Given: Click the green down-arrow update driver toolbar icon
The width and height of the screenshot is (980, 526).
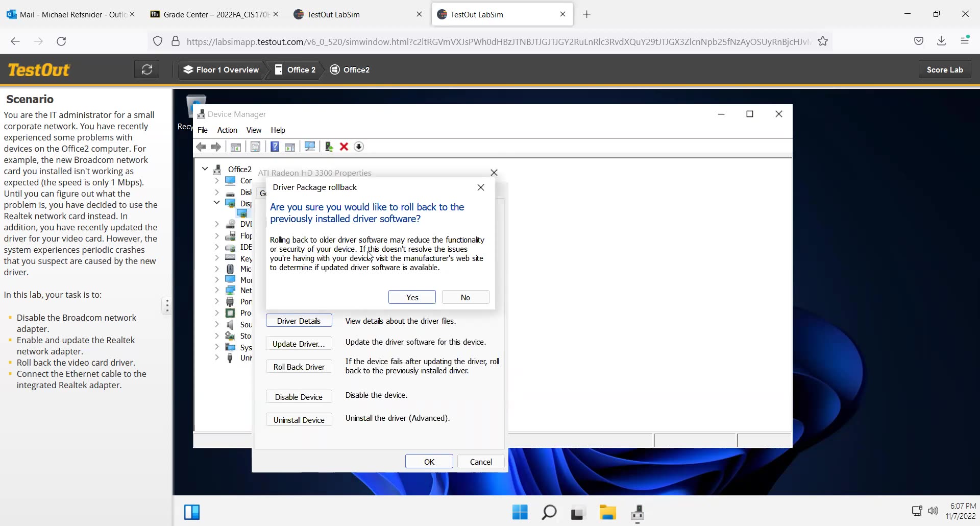Looking at the screenshot, I should [x=359, y=147].
